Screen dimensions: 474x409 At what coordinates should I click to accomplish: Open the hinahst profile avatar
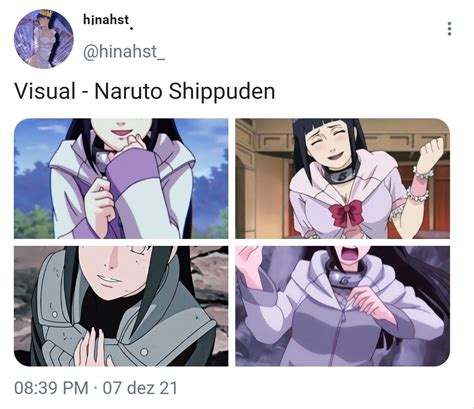(x=44, y=39)
